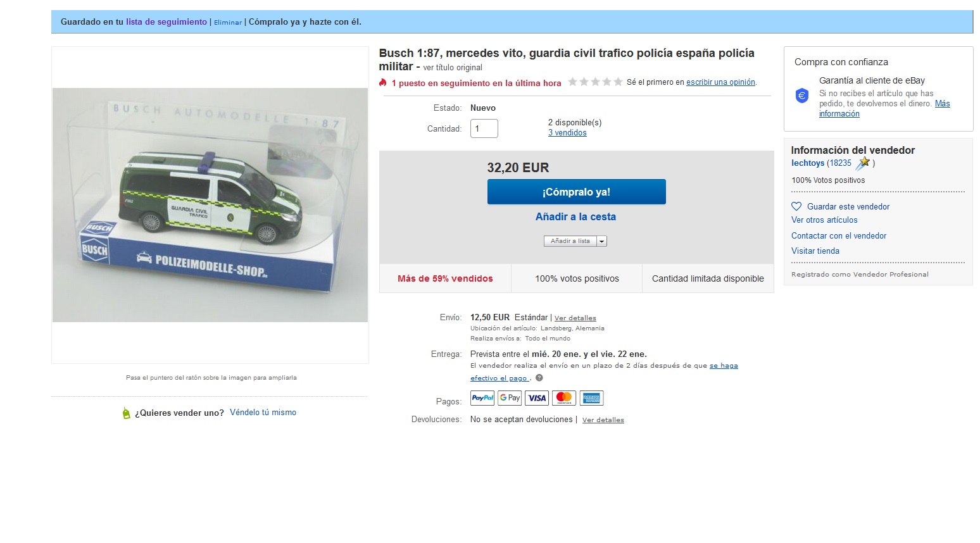This screenshot has height=543, width=980.
Task: Click 'Eliminar' in the watchlist banner
Action: [x=228, y=22]
